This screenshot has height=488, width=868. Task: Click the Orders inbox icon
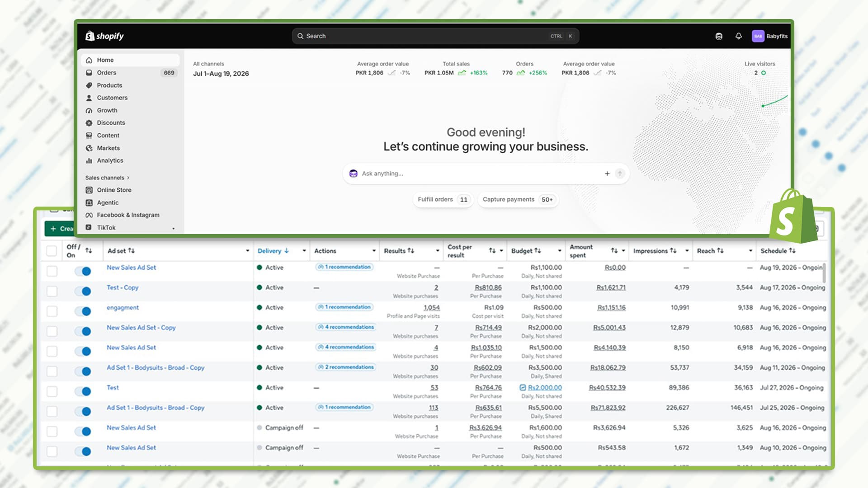(x=89, y=73)
